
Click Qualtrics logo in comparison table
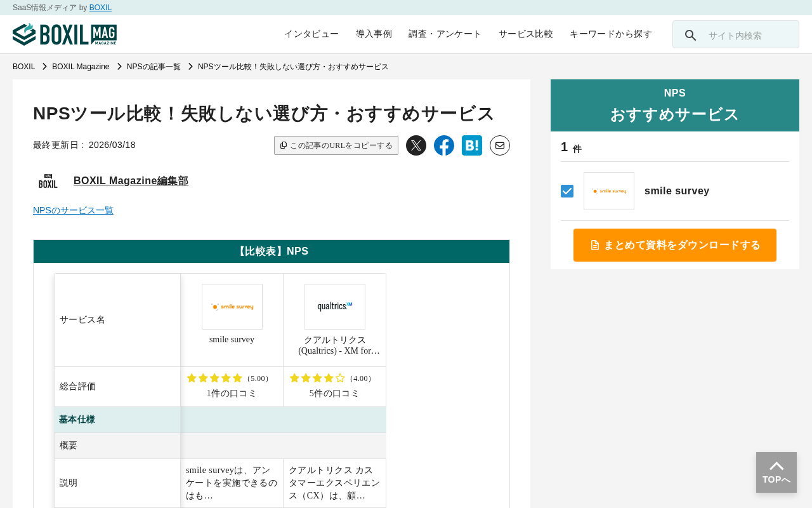pyautogui.click(x=335, y=307)
